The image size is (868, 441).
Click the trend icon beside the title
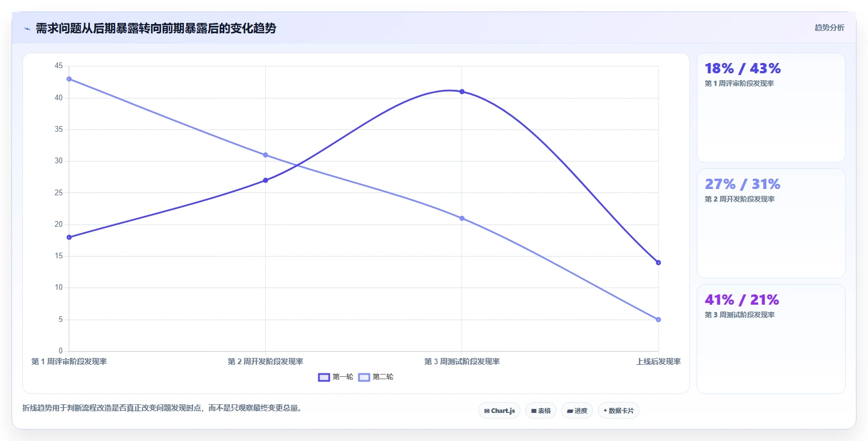[x=27, y=29]
